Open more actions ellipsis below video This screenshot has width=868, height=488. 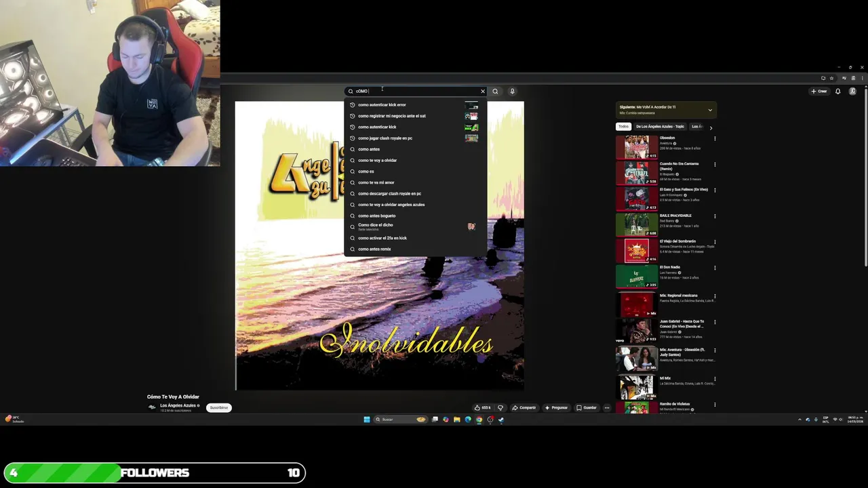tap(607, 408)
